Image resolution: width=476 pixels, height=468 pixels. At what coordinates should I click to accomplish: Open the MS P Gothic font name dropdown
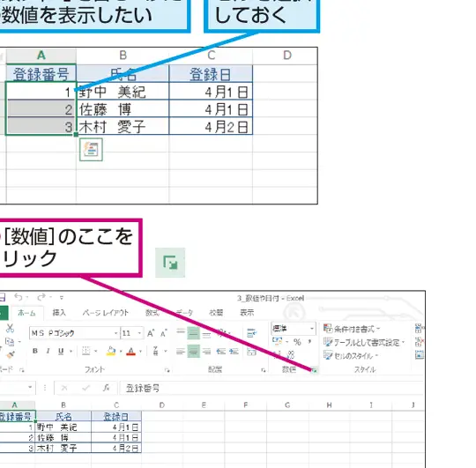pyautogui.click(x=116, y=333)
